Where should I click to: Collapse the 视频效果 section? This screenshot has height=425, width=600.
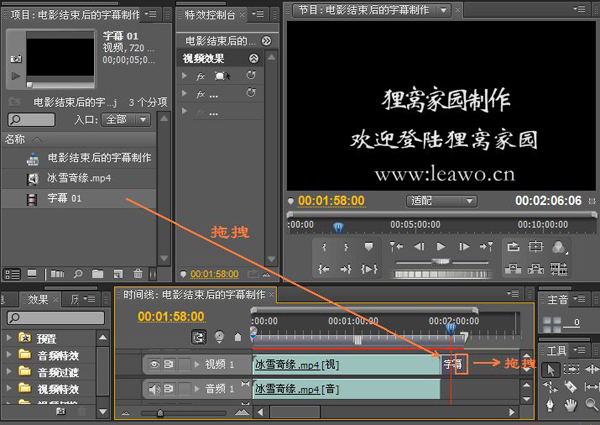pos(254,59)
